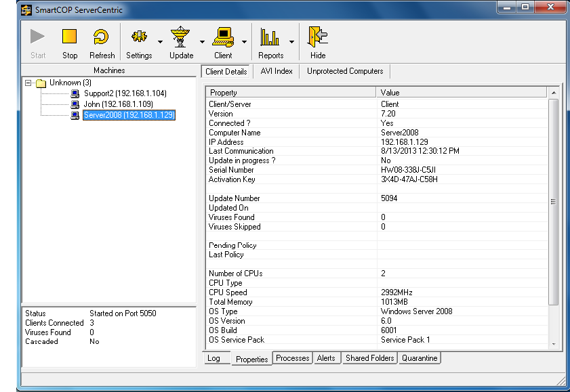The height and width of the screenshot is (392, 570).
Task: Select the Number of CPUs row
Action: 377,274
